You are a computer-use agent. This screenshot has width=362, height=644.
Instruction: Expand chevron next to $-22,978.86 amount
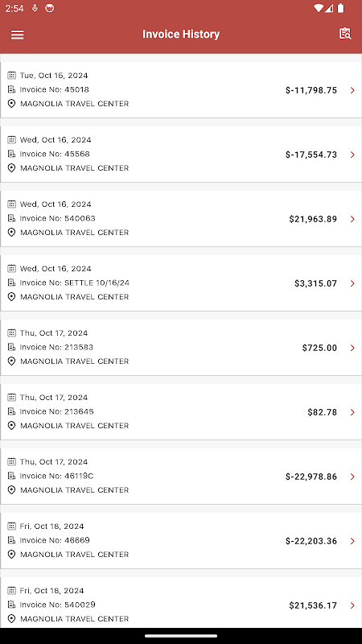pos(352,477)
